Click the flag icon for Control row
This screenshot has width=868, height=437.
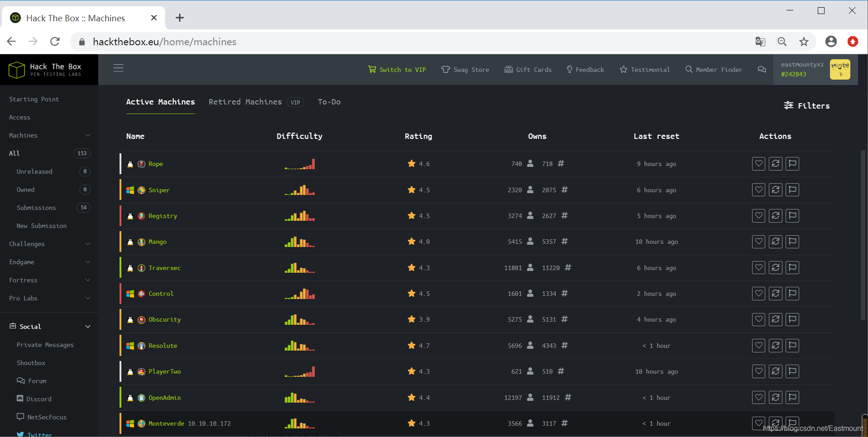[x=792, y=294]
